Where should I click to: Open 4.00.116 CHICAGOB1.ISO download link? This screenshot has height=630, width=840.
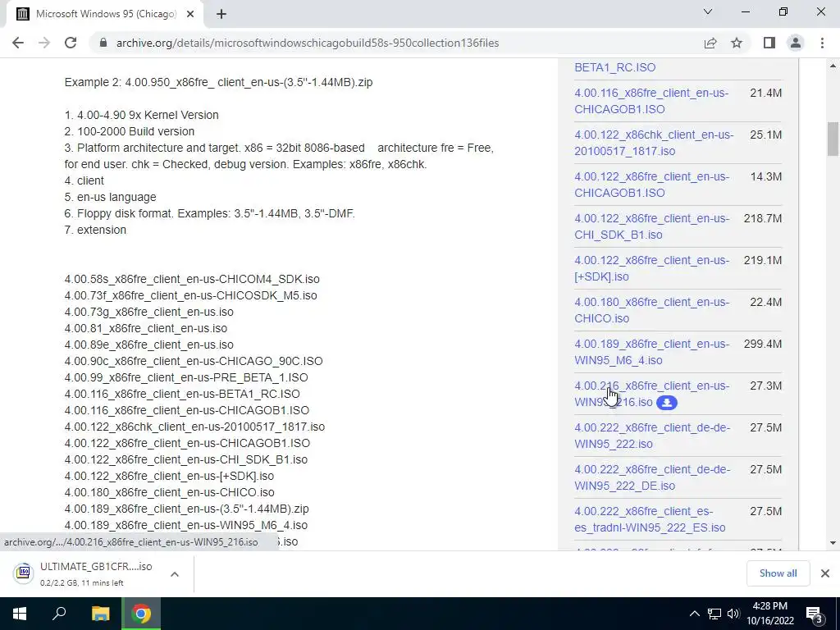(651, 101)
